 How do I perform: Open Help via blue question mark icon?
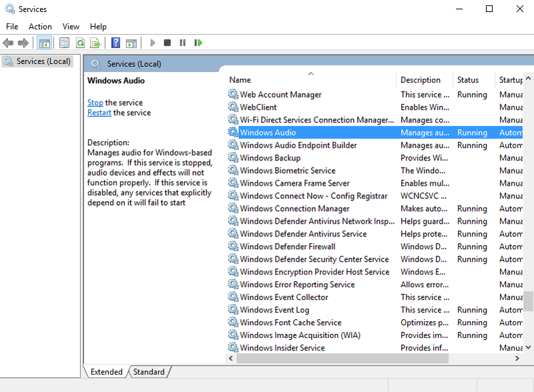click(x=115, y=43)
